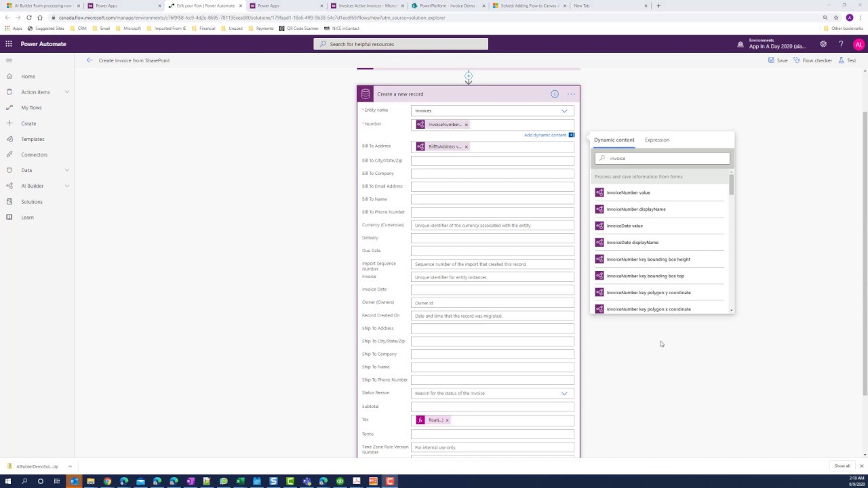Click Add dynamic content link
868x488 pixels.
click(x=545, y=135)
